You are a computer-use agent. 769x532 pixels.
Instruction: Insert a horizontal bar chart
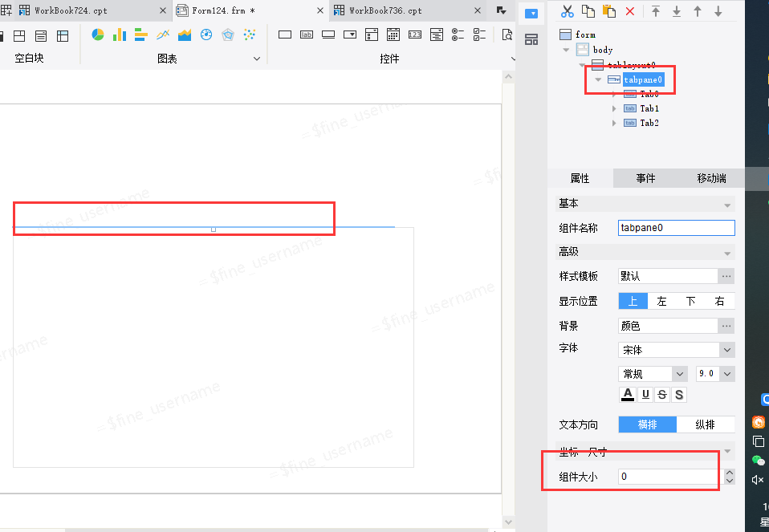click(141, 35)
